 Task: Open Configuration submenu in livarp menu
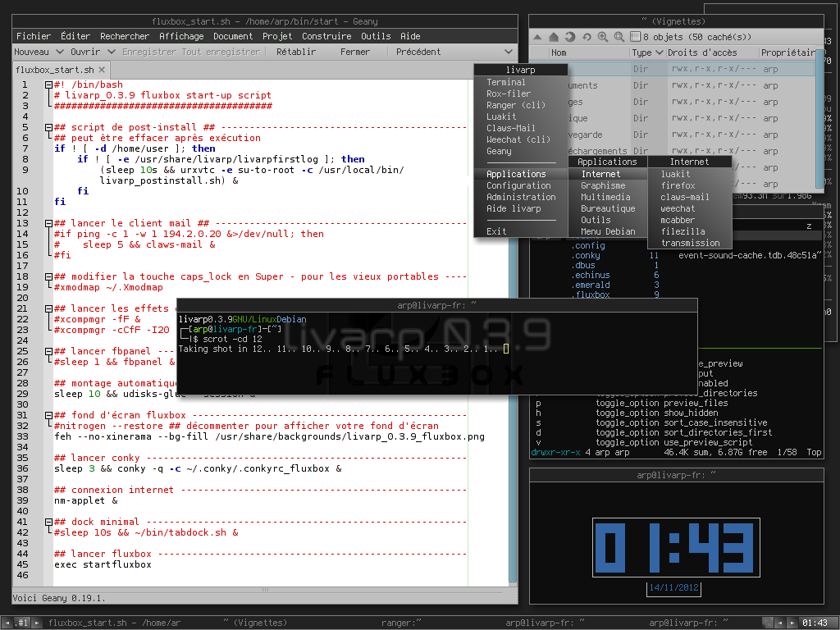(x=521, y=186)
